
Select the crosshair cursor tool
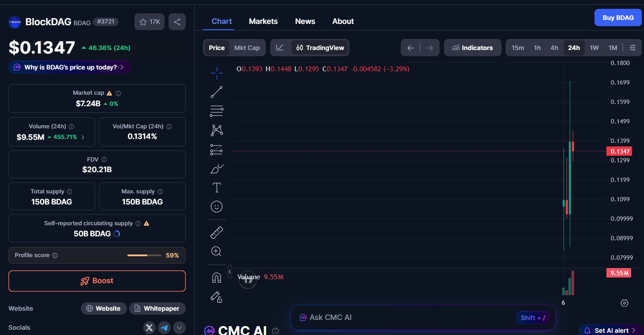216,73
